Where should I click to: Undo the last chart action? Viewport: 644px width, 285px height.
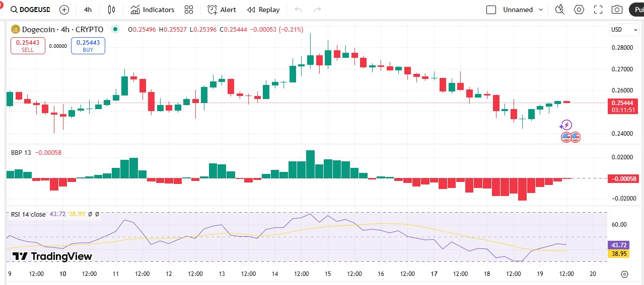299,10
